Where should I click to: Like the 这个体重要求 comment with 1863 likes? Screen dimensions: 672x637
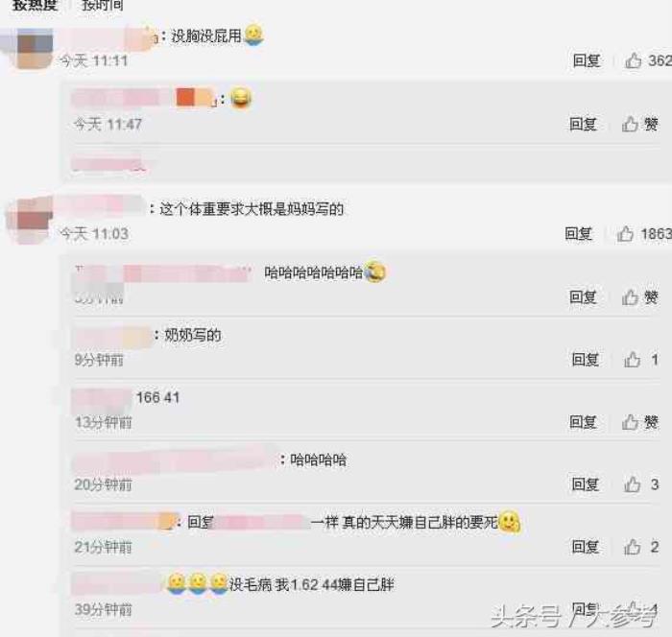625,234
